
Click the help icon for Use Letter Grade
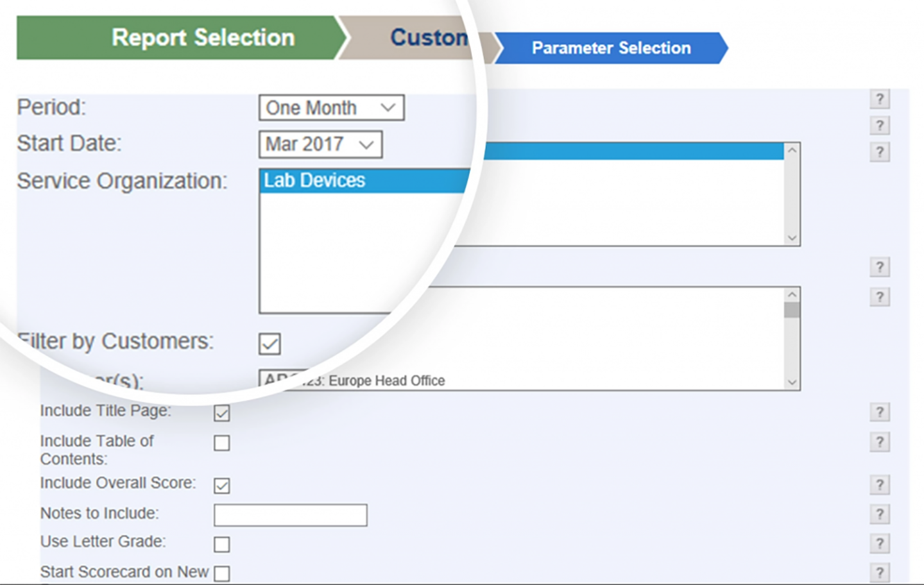click(x=880, y=543)
